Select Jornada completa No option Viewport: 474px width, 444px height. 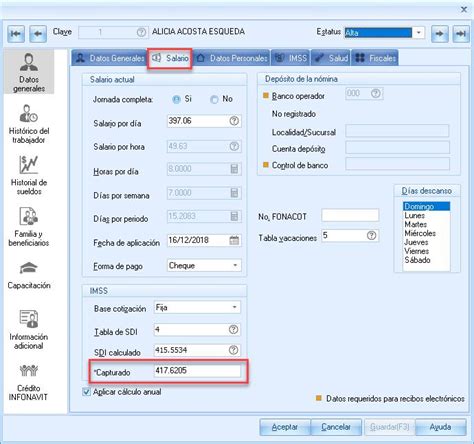coord(214,99)
